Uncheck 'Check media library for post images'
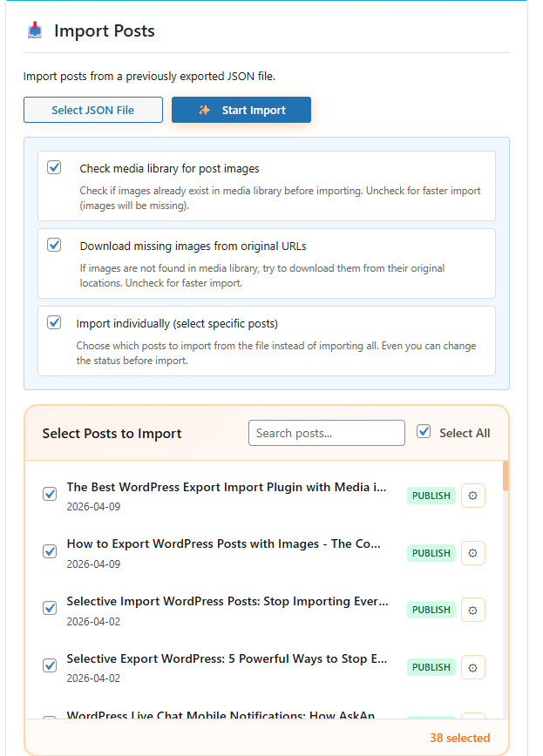Screen dimensions: 543x756 click(x=54, y=167)
